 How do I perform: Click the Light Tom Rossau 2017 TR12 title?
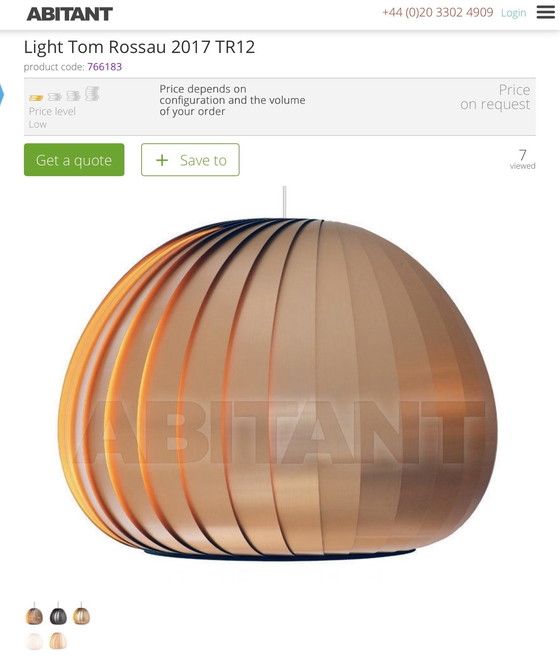click(139, 47)
